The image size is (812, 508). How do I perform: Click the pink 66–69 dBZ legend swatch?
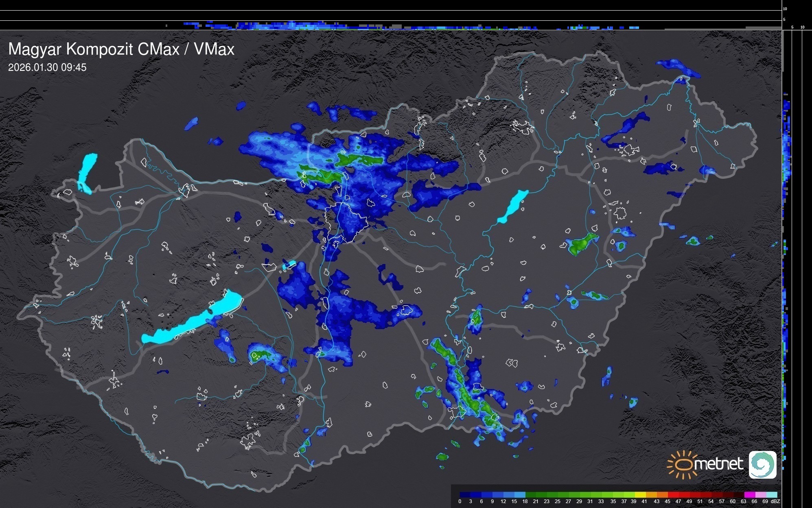[x=760, y=495]
